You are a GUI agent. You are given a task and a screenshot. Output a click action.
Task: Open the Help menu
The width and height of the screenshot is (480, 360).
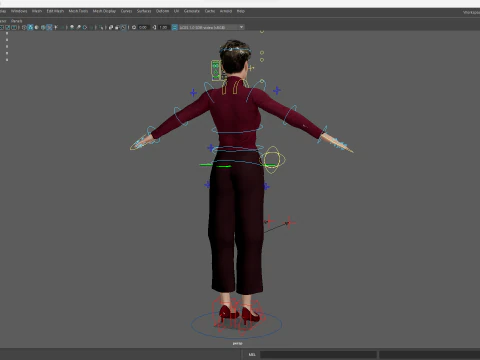pos(241,11)
